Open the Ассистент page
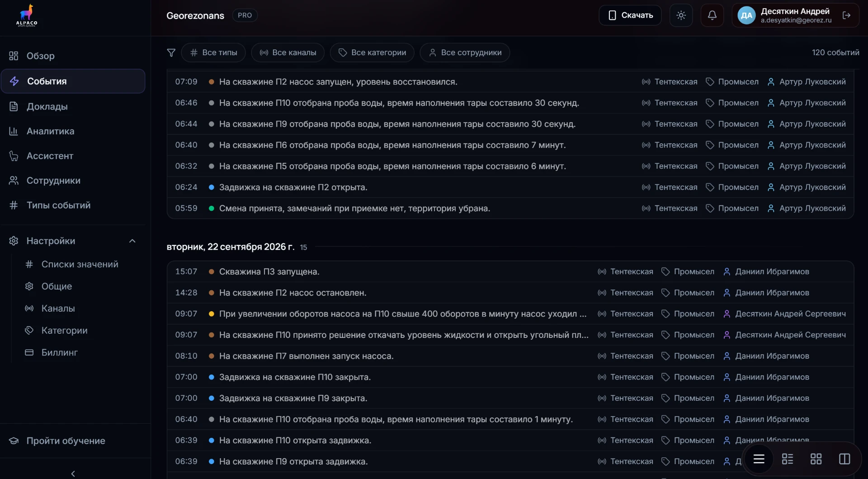This screenshot has width=868, height=479. tap(73, 156)
